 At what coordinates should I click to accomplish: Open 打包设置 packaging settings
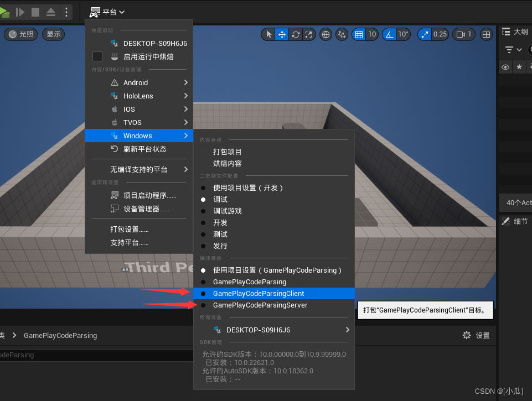click(x=139, y=229)
